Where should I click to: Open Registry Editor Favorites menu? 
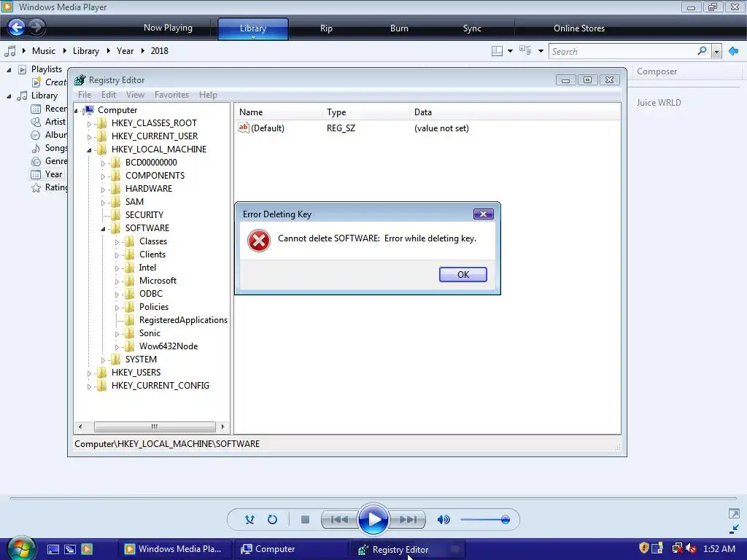coord(171,95)
